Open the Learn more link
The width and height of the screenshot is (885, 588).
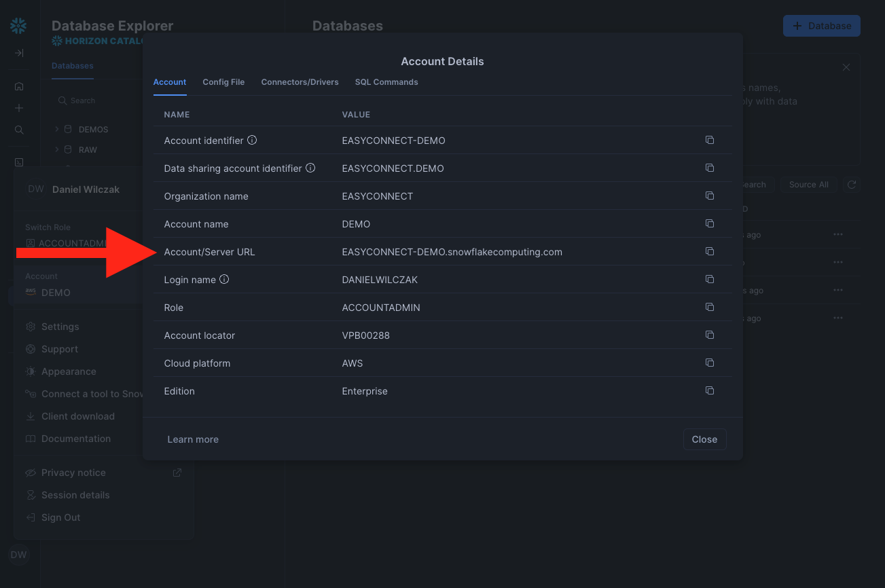(193, 439)
